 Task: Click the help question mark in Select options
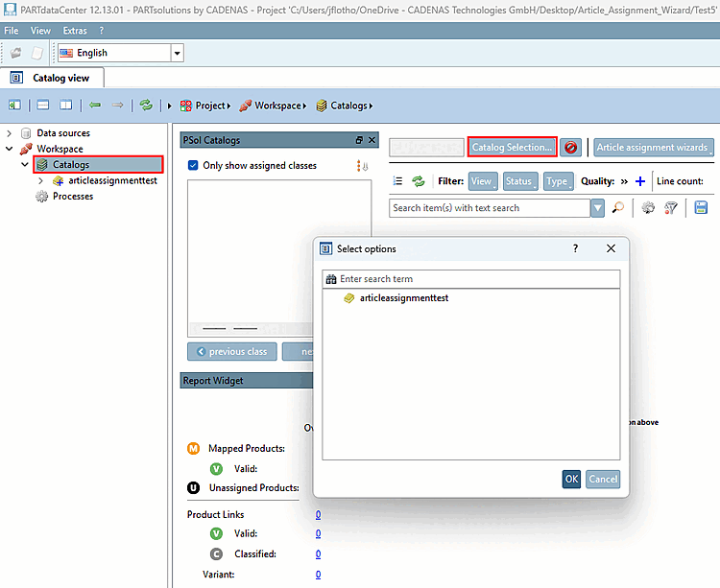[575, 248]
